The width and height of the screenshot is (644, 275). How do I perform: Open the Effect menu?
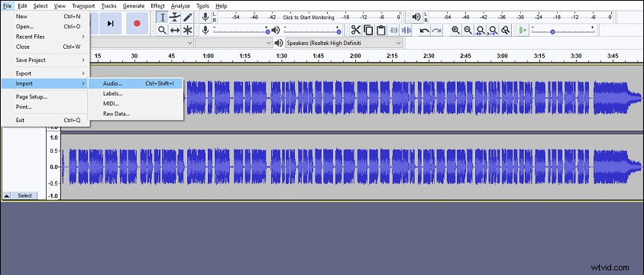pos(157,6)
